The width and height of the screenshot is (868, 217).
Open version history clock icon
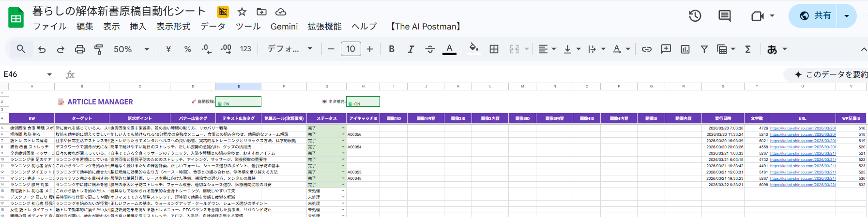pos(695,16)
